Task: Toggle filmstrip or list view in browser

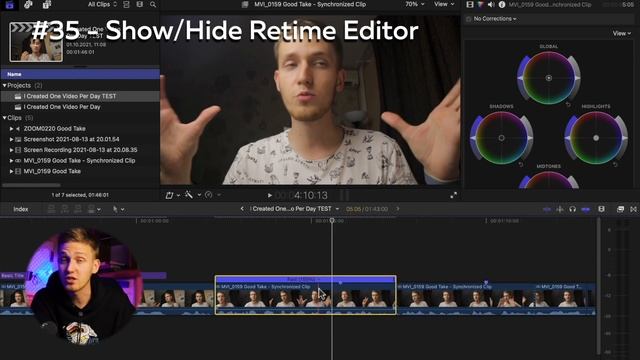Action: click(126, 4)
